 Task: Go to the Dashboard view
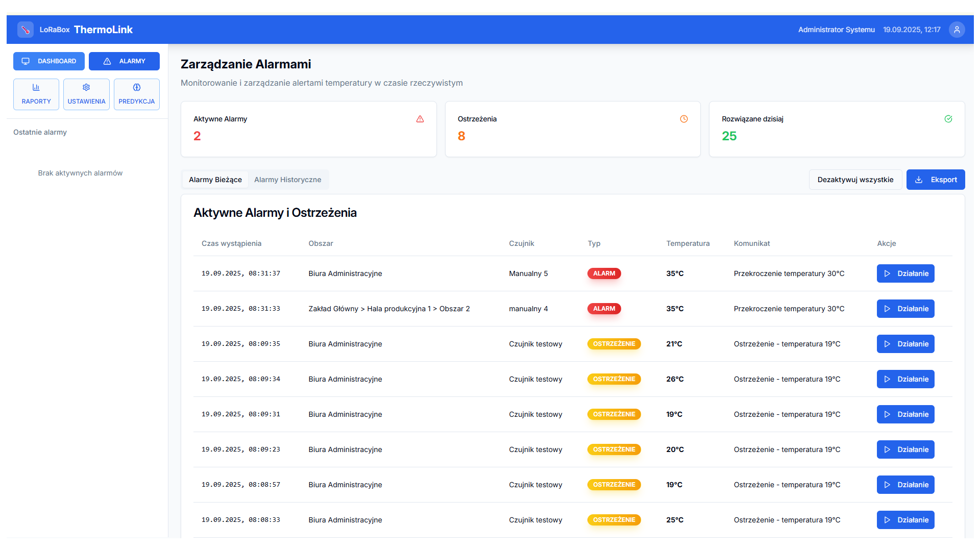click(x=49, y=61)
